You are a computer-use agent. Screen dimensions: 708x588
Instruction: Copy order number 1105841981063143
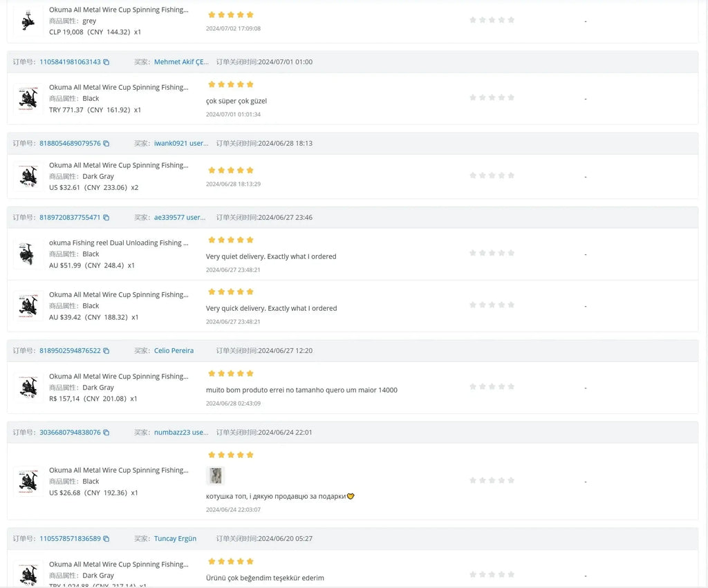(106, 62)
